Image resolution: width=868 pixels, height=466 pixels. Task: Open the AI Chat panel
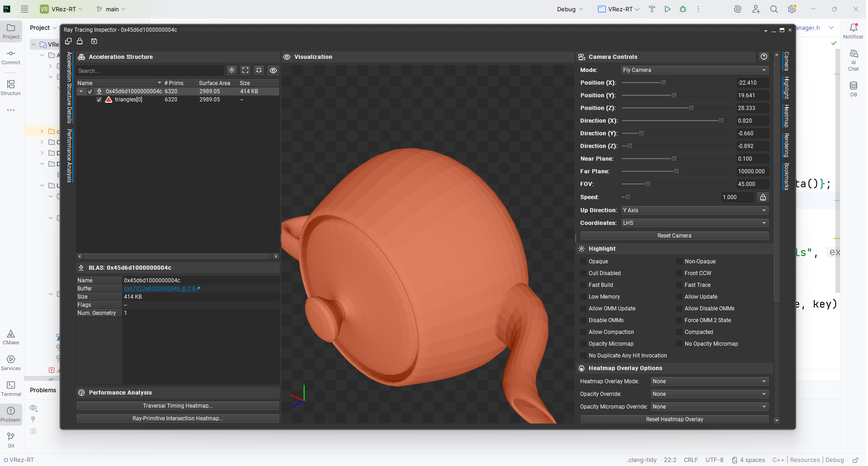tap(854, 60)
